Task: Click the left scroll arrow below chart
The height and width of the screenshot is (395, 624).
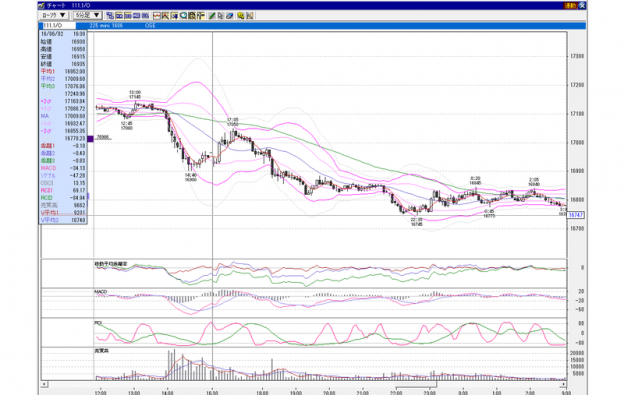Action: pyautogui.click(x=45, y=384)
